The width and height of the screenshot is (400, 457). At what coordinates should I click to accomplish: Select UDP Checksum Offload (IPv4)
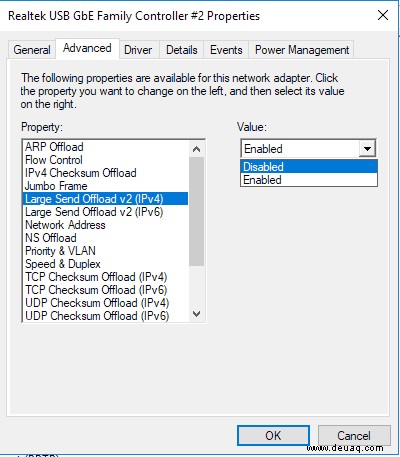[106, 303]
